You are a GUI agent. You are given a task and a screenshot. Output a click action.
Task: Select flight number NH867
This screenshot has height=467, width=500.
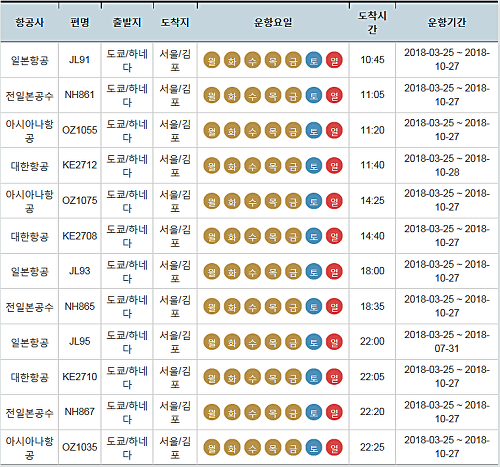point(79,412)
